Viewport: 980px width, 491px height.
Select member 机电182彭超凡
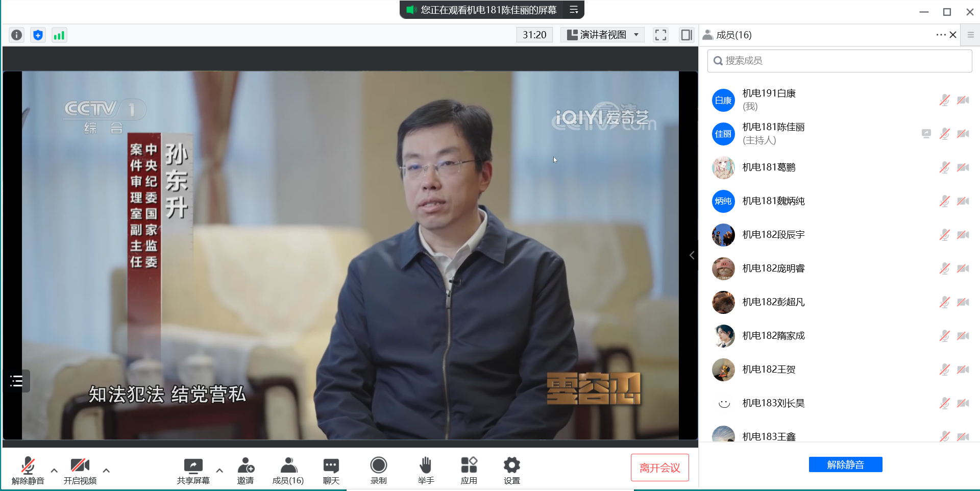click(840, 302)
